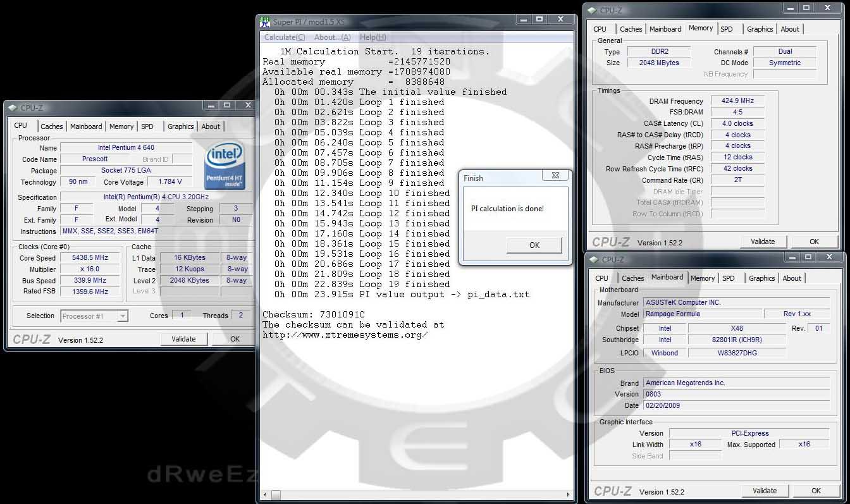Select Memory tab in Mainboard CPU-Z window
Screen dimensions: 850x504
click(703, 278)
